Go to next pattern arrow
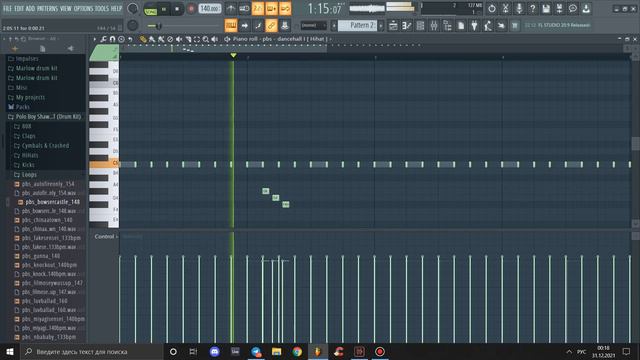 point(381,25)
